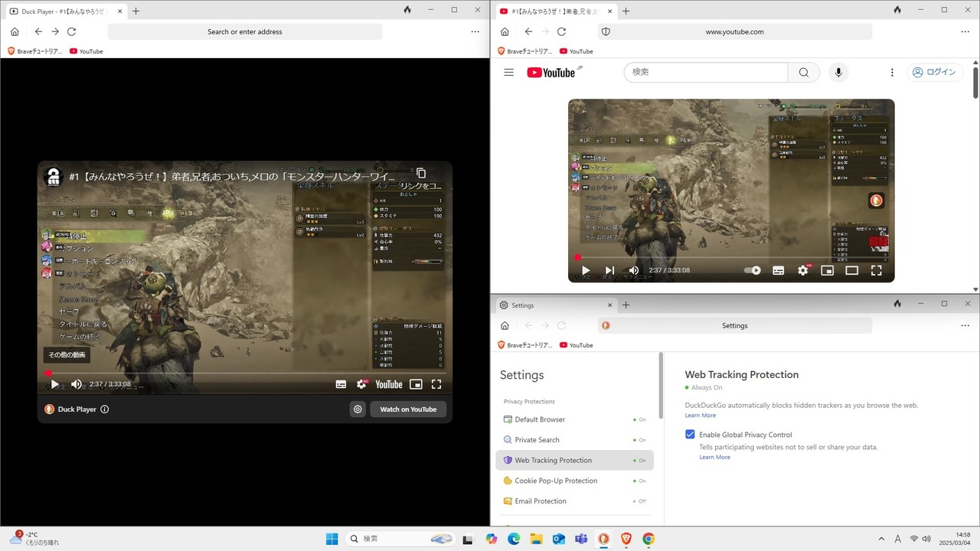This screenshot has height=551, width=980.
Task: Open video settings gear in Duck Player
Action: tap(362, 384)
